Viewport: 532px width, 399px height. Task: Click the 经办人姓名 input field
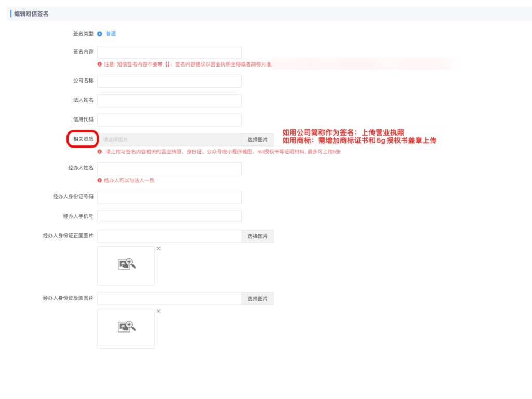tap(169, 168)
